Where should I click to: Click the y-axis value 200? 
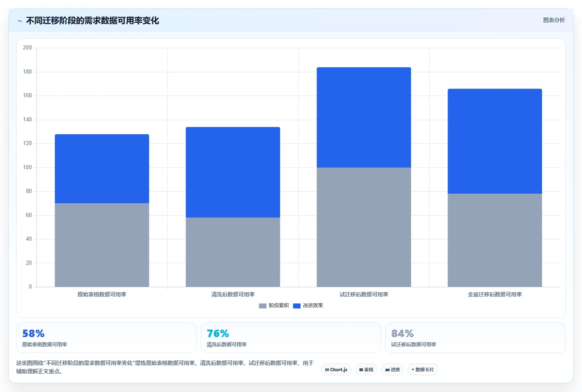[x=27, y=48]
